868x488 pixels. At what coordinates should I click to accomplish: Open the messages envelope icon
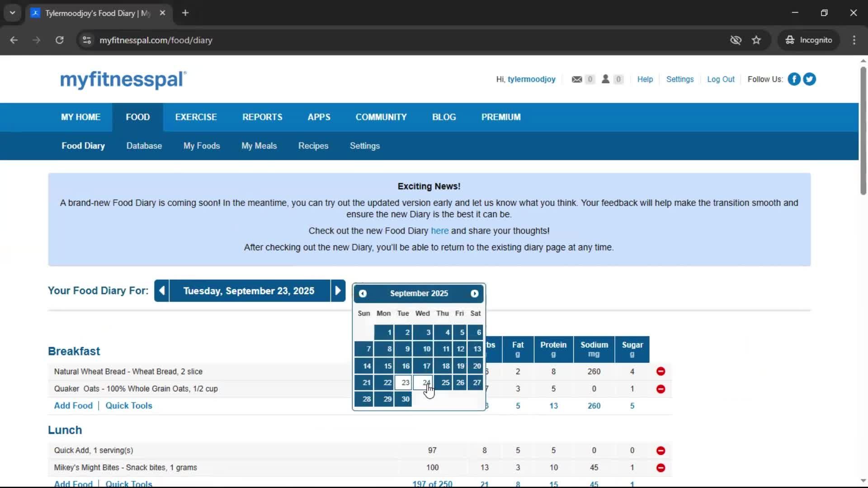click(x=577, y=79)
